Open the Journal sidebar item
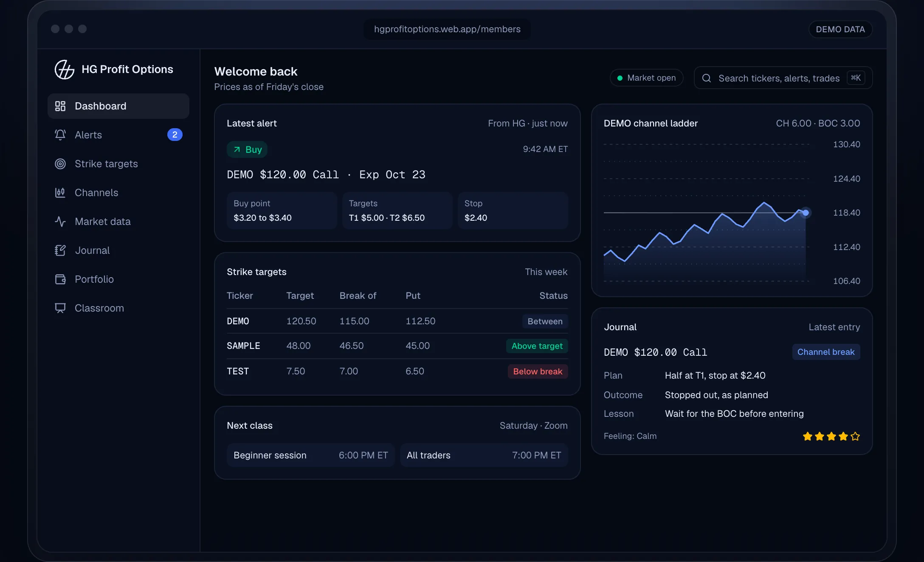This screenshot has height=562, width=924. pyautogui.click(x=118, y=250)
